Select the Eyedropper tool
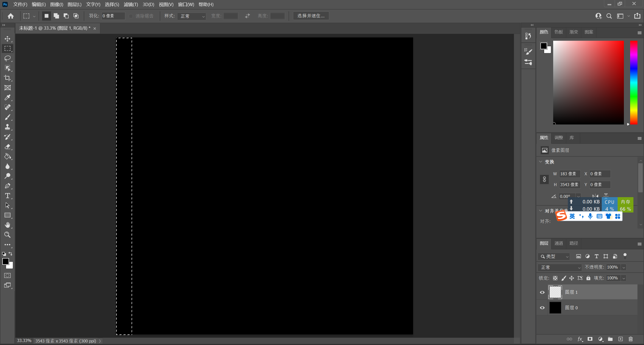The image size is (644, 345). [x=7, y=98]
